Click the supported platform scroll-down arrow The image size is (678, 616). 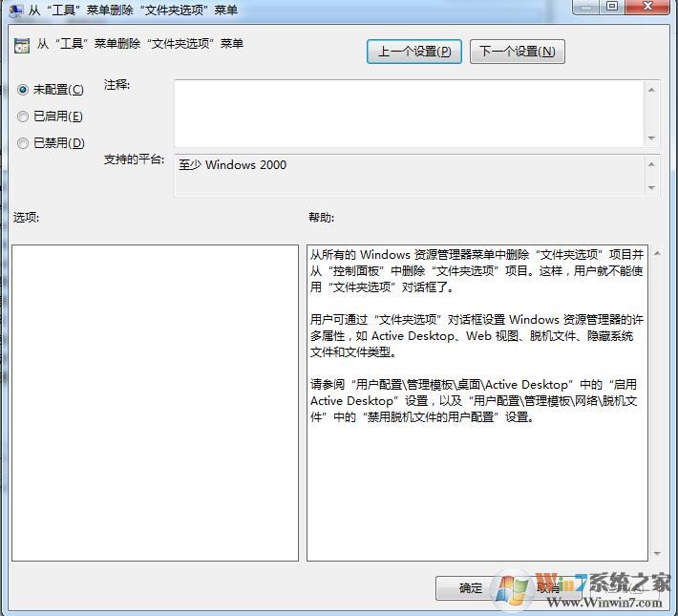point(651,188)
